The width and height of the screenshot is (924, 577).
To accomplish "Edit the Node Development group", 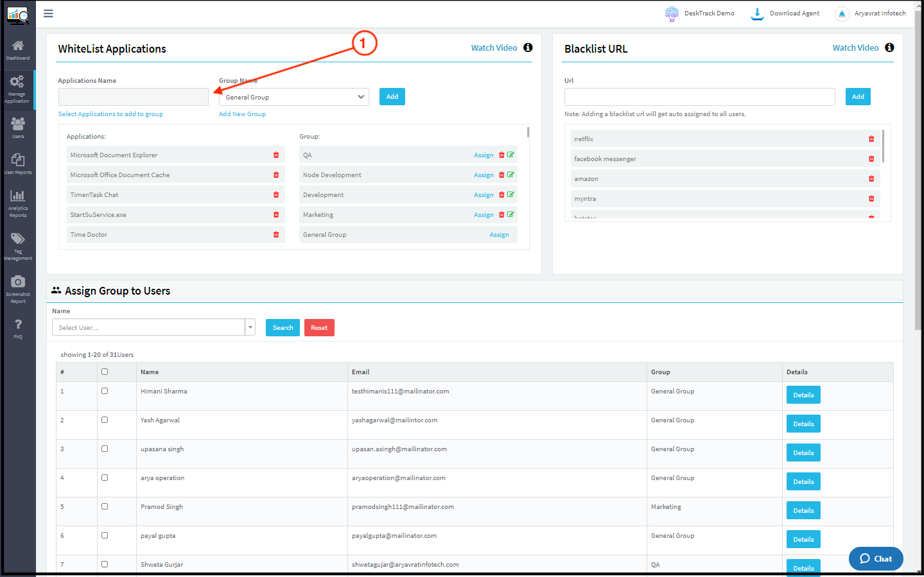I will pyautogui.click(x=510, y=175).
